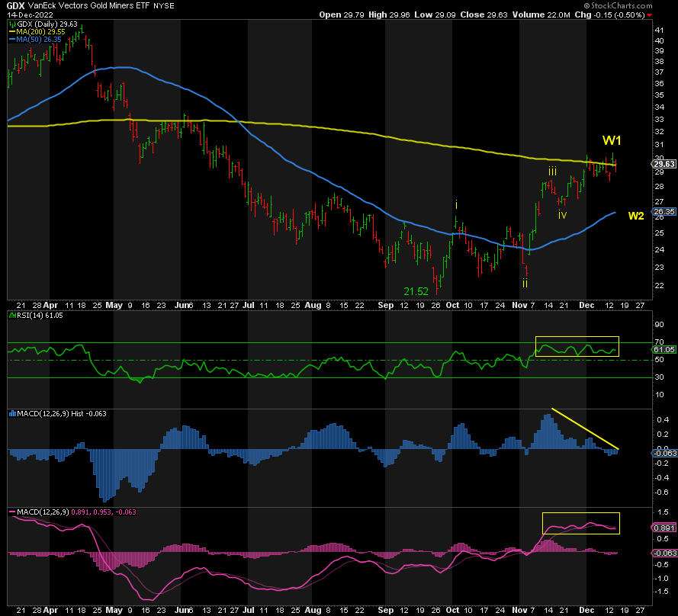Click 'Dec' on the bottom MACD date axis
The image size is (678, 616).
pos(586,611)
